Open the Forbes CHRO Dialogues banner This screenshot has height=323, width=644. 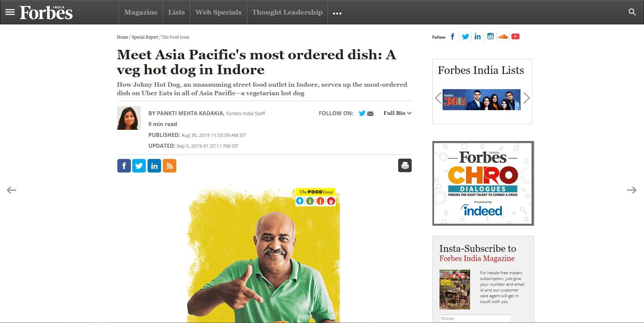(483, 183)
